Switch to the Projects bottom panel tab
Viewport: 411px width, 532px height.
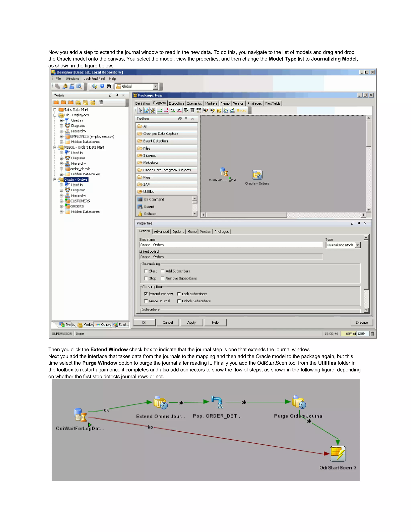pos(67,325)
